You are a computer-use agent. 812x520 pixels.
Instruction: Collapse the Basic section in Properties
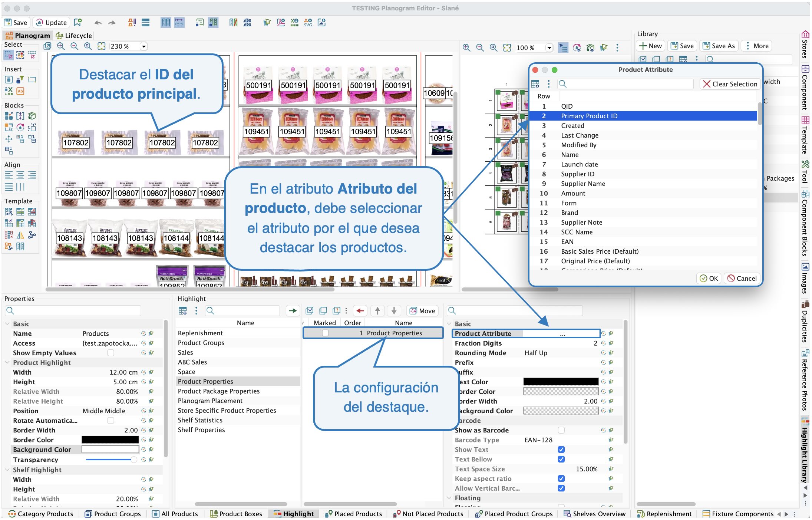7,324
